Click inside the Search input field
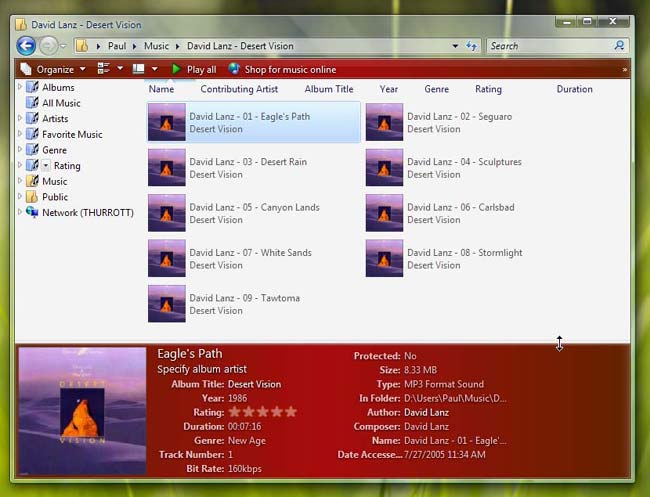Image resolution: width=650 pixels, height=497 pixels. (x=550, y=46)
